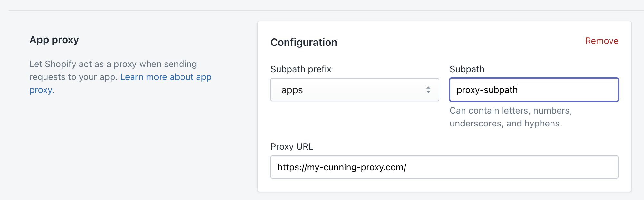The width and height of the screenshot is (644, 200).
Task: Click the Configuration heading
Action: pyautogui.click(x=304, y=42)
